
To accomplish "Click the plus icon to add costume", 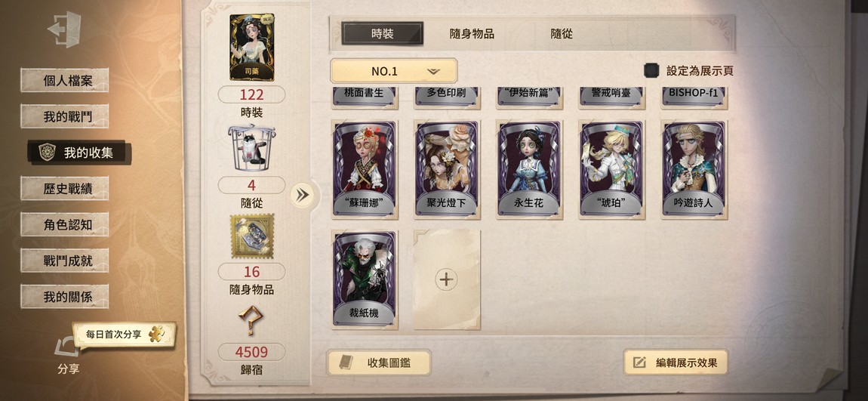I will 446,279.
